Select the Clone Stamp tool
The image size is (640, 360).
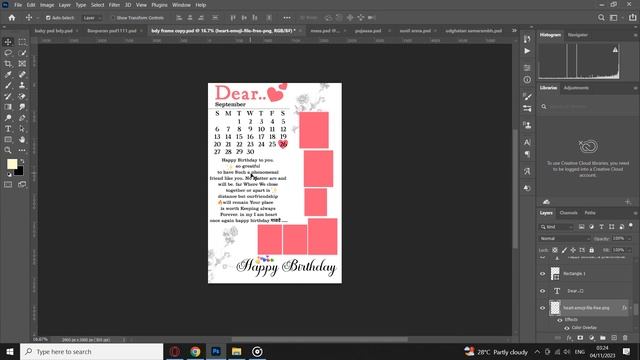(22, 85)
